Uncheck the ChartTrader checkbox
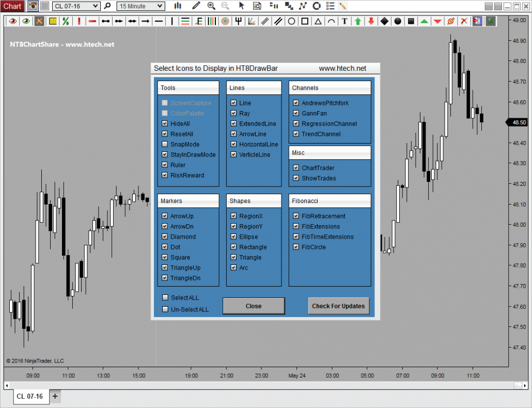Screen dimensions: 532x408 point(296,167)
